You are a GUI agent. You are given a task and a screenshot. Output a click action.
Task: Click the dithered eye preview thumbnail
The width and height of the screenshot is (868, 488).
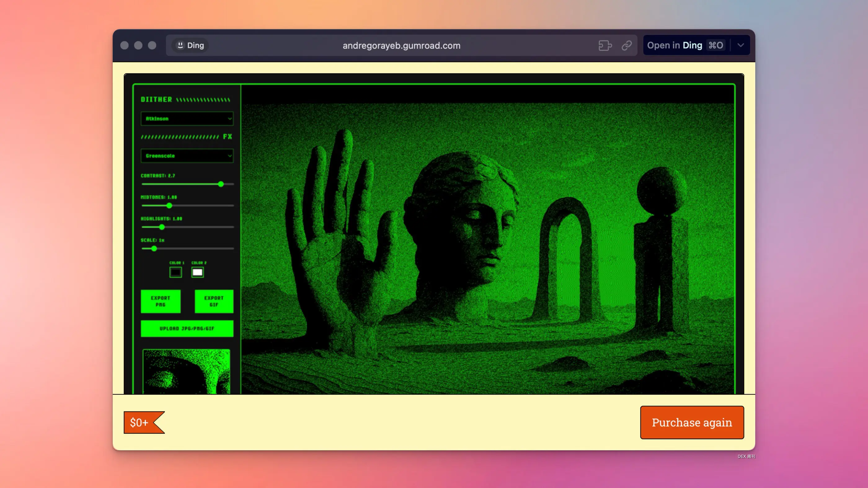186,371
